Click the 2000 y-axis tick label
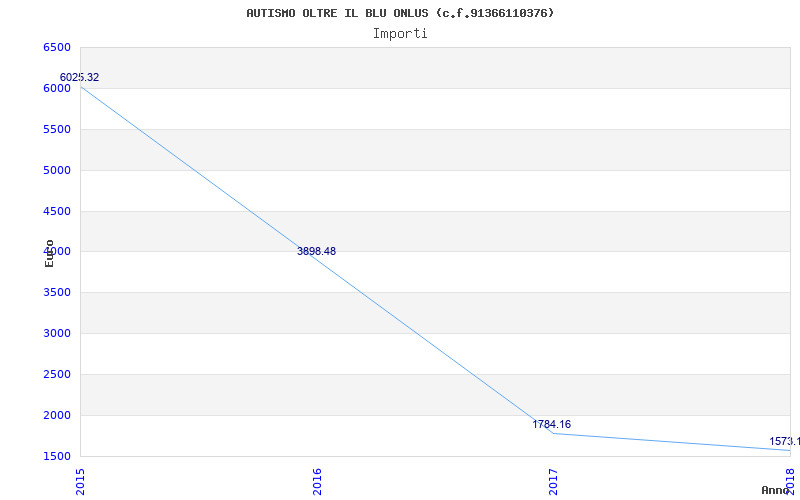Screen dimensions: 800x500 tap(57, 415)
